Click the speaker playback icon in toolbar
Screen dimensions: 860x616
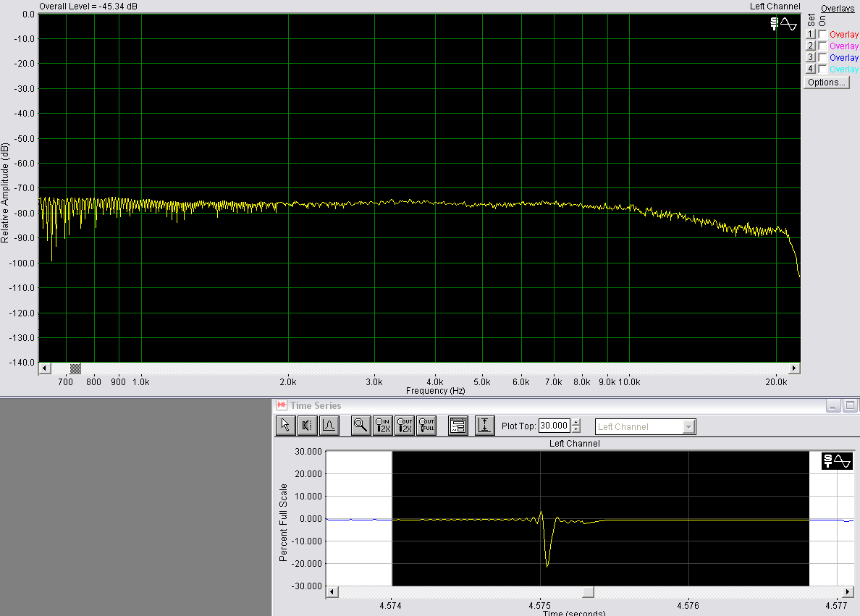coord(307,426)
